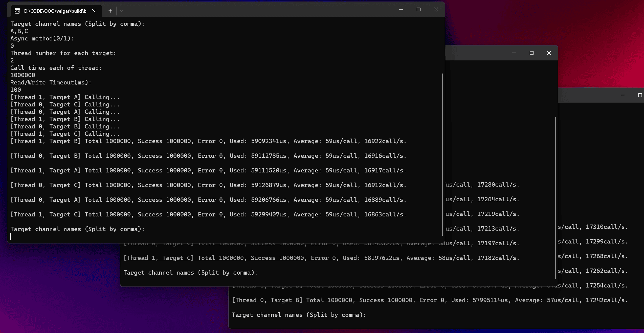Click the front terminal's vertical scrollbar
Viewport: 644px width, 333px height.
[x=442, y=154]
